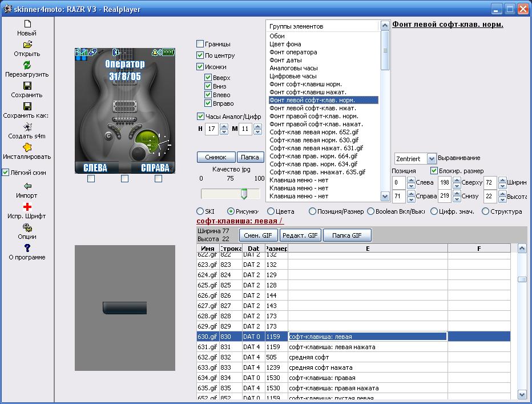The image size is (532, 404).
Task: Save with the Сохранить floppy icon
Action: click(27, 86)
